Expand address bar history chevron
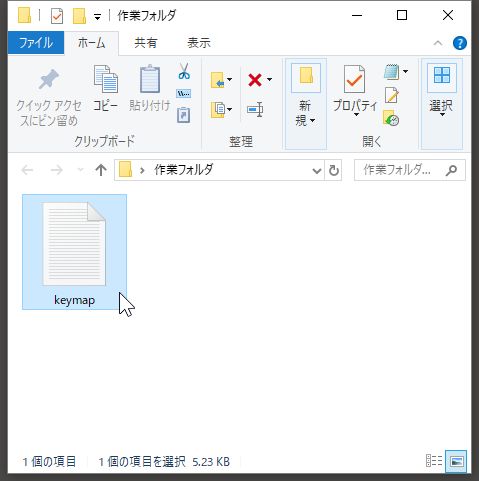Screen dimensions: 479x481 pyautogui.click(x=316, y=171)
